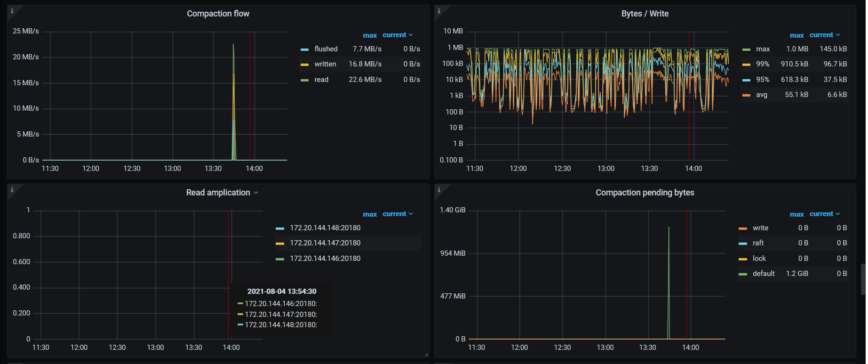Sort Compaction pending bytes legend by max
Screen dimensions: 868x364
pyautogui.click(x=796, y=214)
